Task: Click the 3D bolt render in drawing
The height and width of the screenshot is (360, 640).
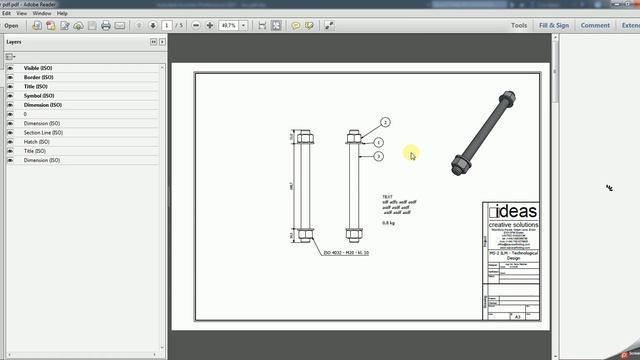Action: click(x=483, y=133)
